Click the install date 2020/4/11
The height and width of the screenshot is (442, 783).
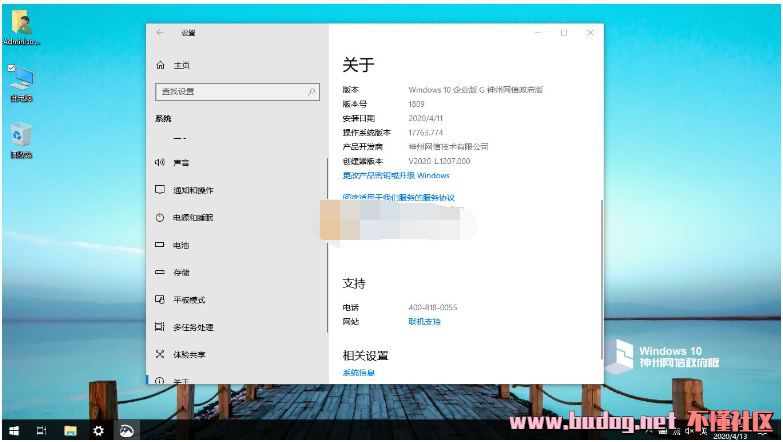(425, 118)
